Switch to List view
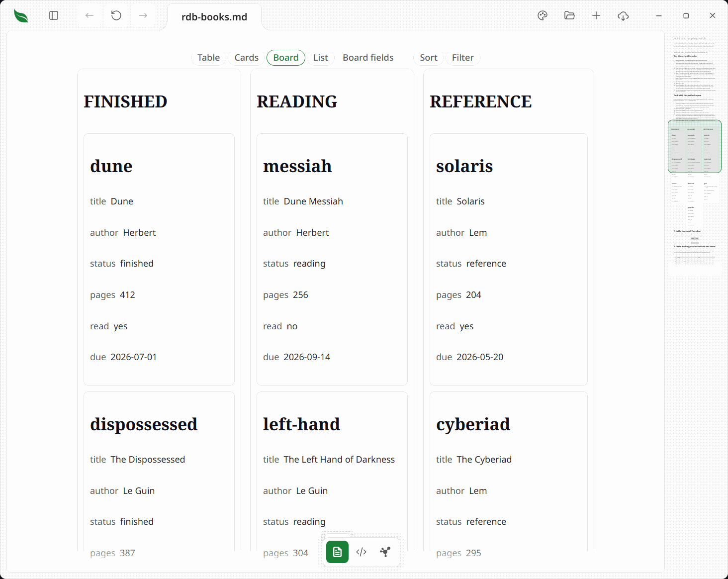Image resolution: width=728 pixels, height=579 pixels. click(x=321, y=58)
